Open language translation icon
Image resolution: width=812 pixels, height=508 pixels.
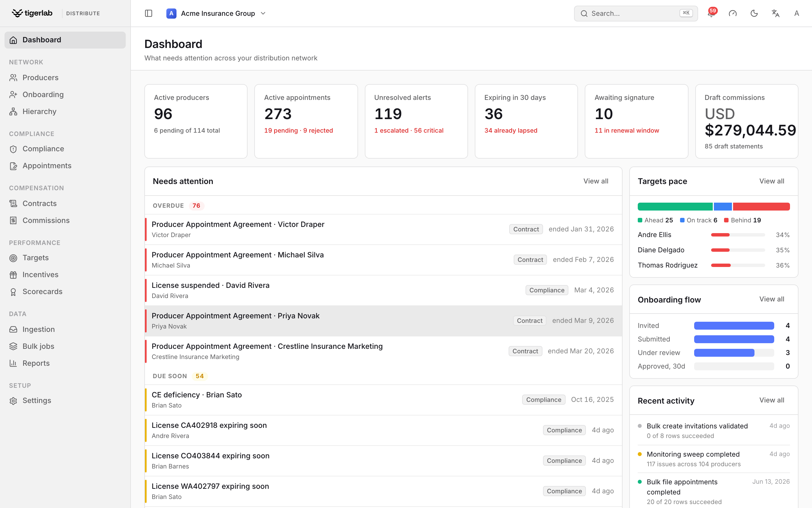pyautogui.click(x=775, y=14)
